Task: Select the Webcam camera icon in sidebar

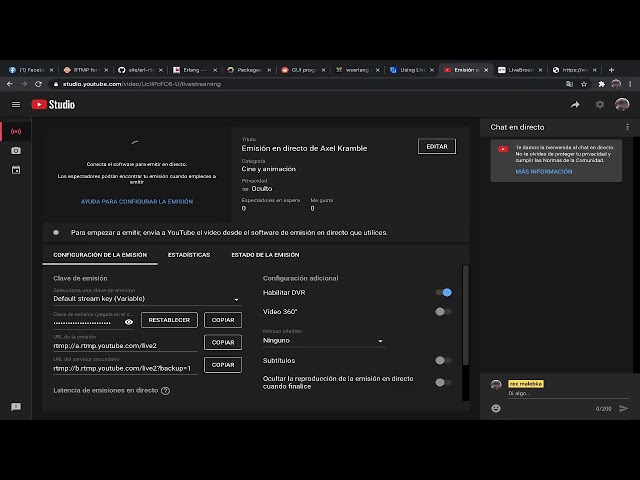Action: click(16, 151)
